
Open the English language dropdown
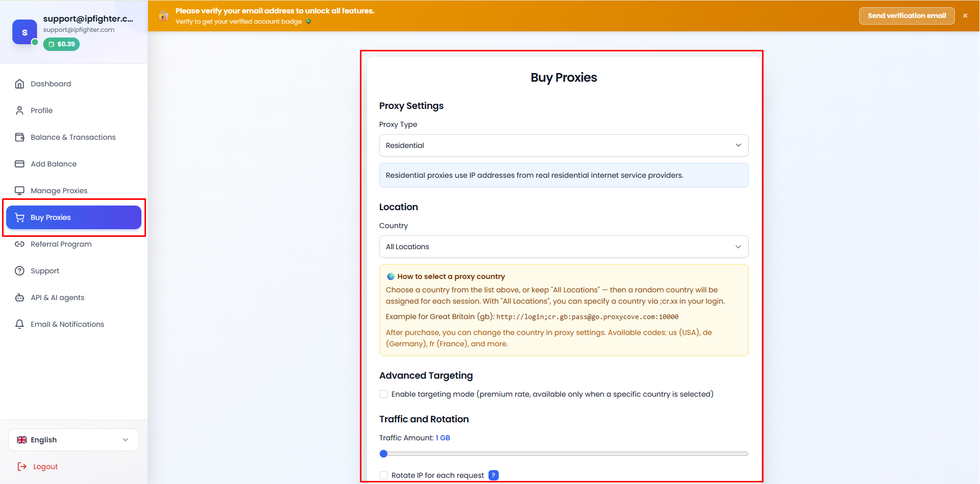[x=74, y=440]
